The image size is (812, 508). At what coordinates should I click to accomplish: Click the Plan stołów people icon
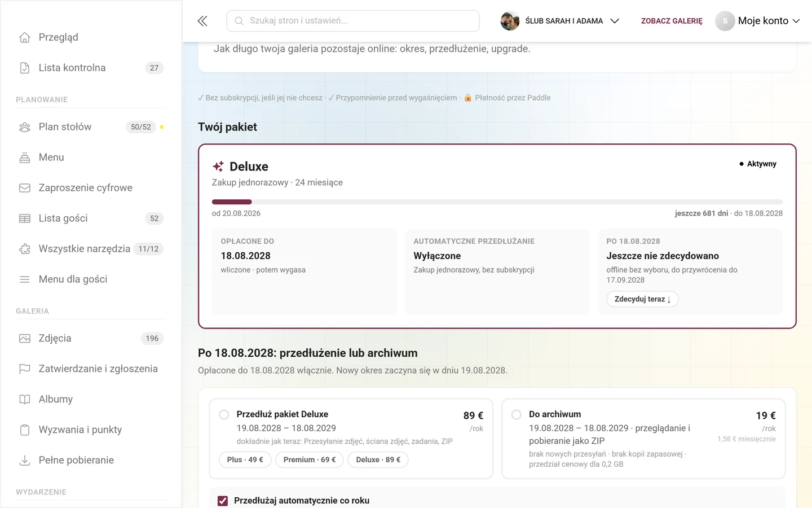pyautogui.click(x=25, y=127)
